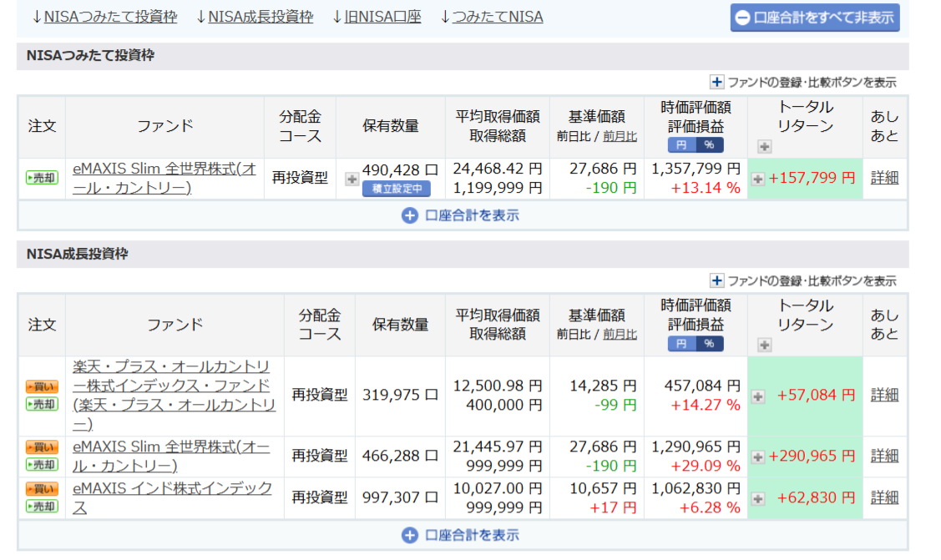Click 売却 icon for 成長 eMAXIS Slim fund

(x=42, y=465)
